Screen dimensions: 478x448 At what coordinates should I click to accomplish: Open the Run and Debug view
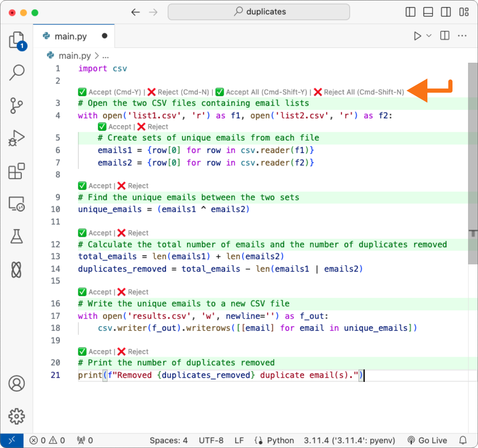click(17, 138)
